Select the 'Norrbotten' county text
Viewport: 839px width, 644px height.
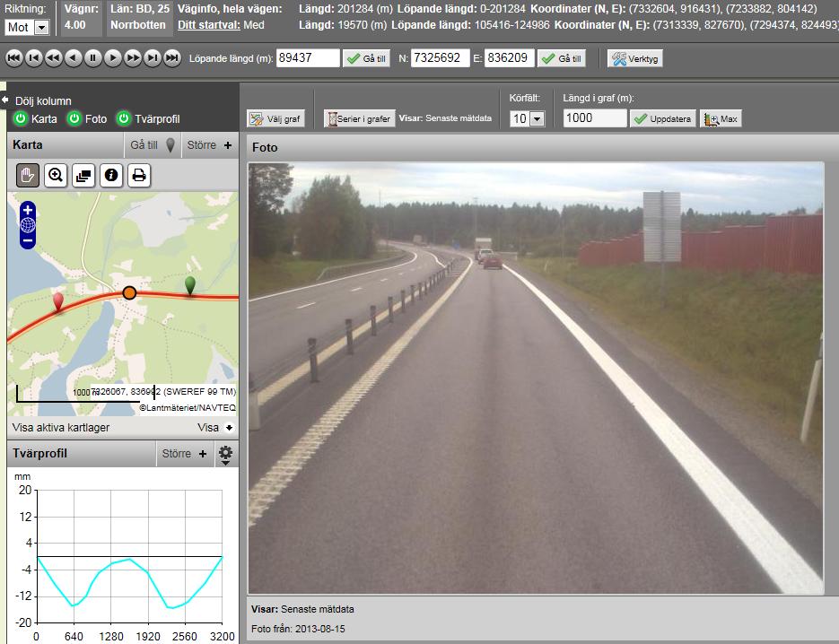(x=138, y=25)
